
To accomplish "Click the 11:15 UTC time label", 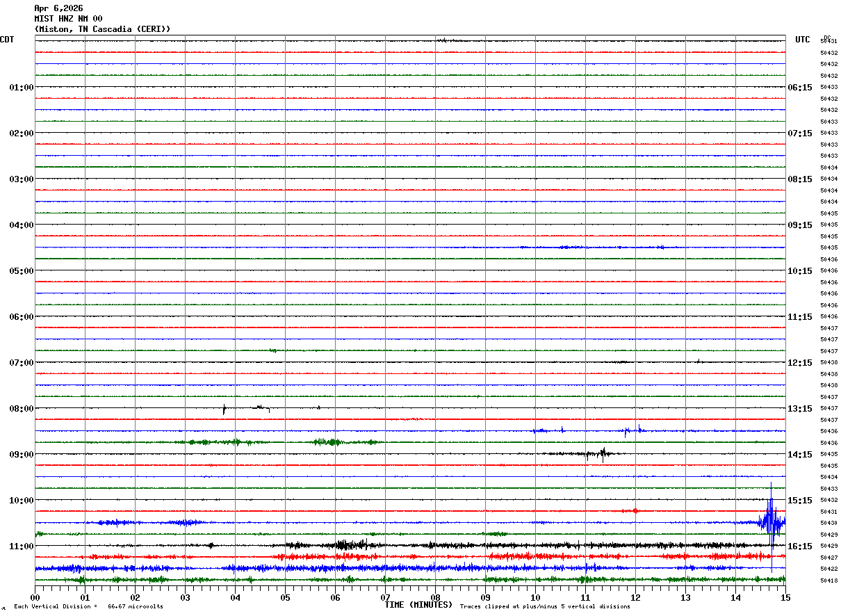I will click(x=800, y=317).
